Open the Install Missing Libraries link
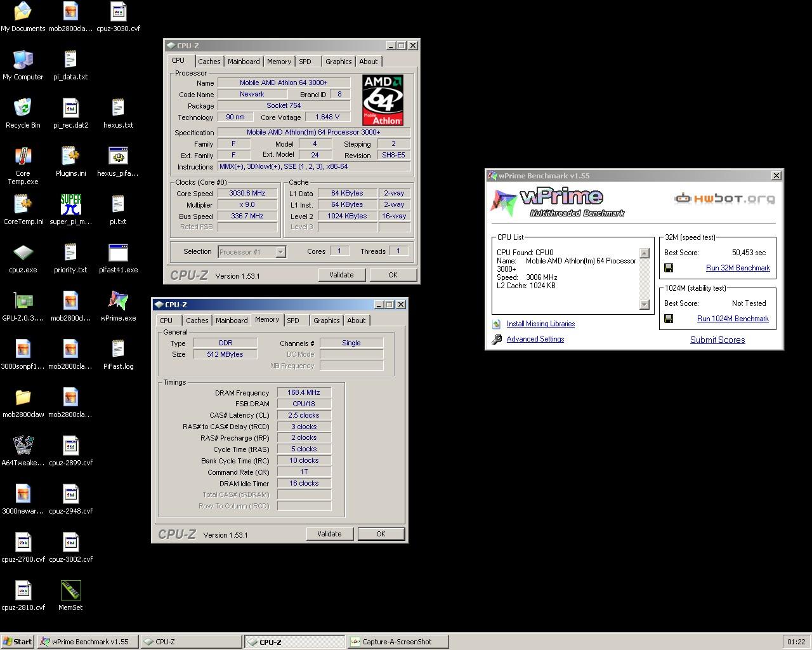 pos(540,324)
